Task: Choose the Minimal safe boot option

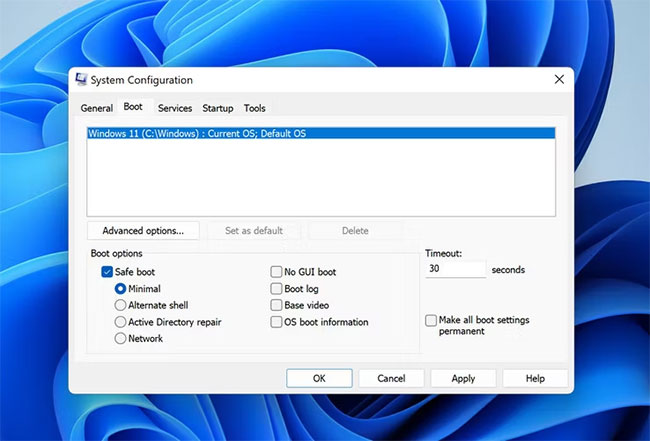Action: [121, 289]
